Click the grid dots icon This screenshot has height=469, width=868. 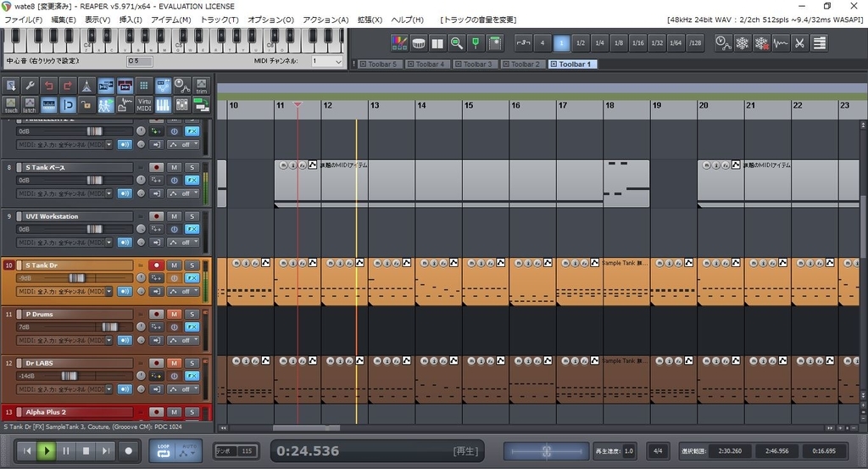click(x=144, y=86)
